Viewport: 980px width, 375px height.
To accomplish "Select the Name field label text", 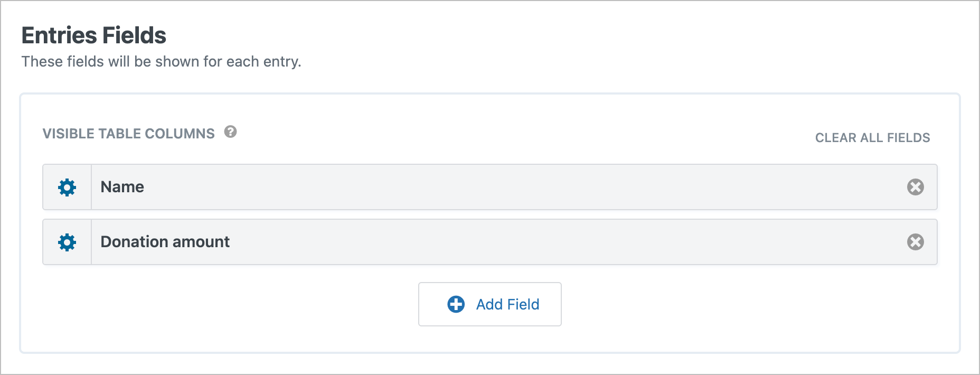I will point(122,187).
